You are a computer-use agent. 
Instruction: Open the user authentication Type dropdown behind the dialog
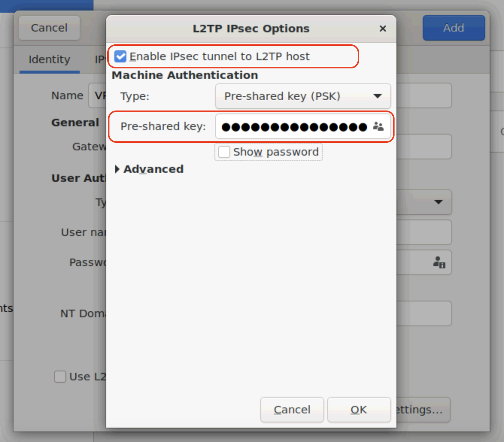424,202
